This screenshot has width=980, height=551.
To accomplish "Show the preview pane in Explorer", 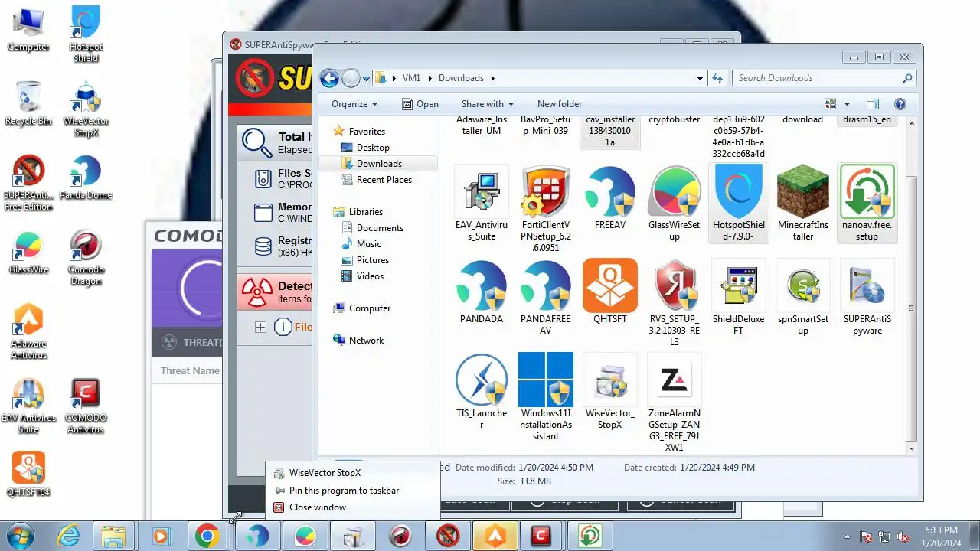I will (872, 104).
